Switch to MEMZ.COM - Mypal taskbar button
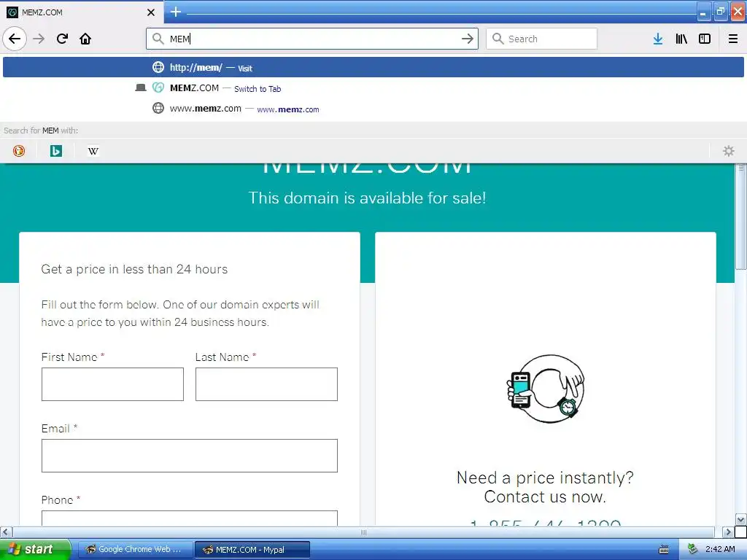This screenshot has width=747, height=560. (252, 549)
